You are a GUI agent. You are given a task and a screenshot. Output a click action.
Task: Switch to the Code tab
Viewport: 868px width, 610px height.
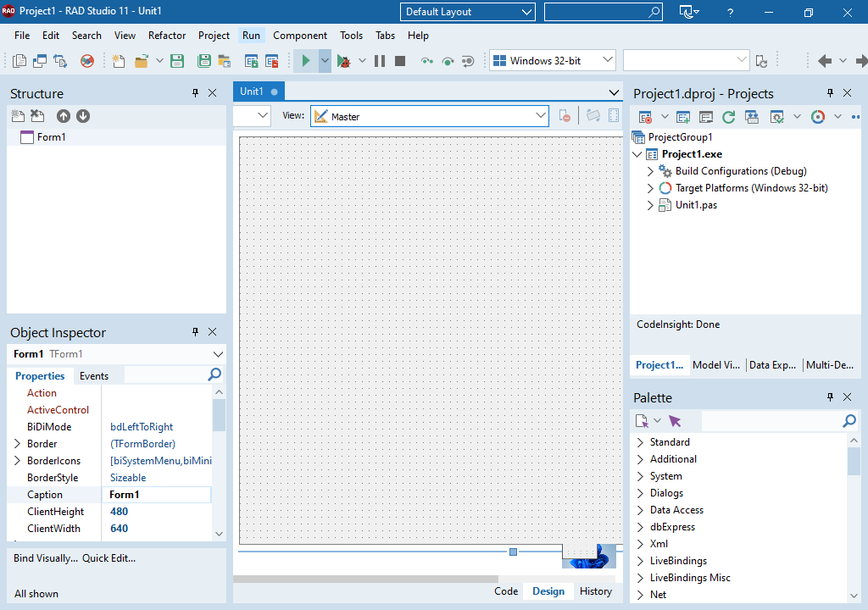506,591
